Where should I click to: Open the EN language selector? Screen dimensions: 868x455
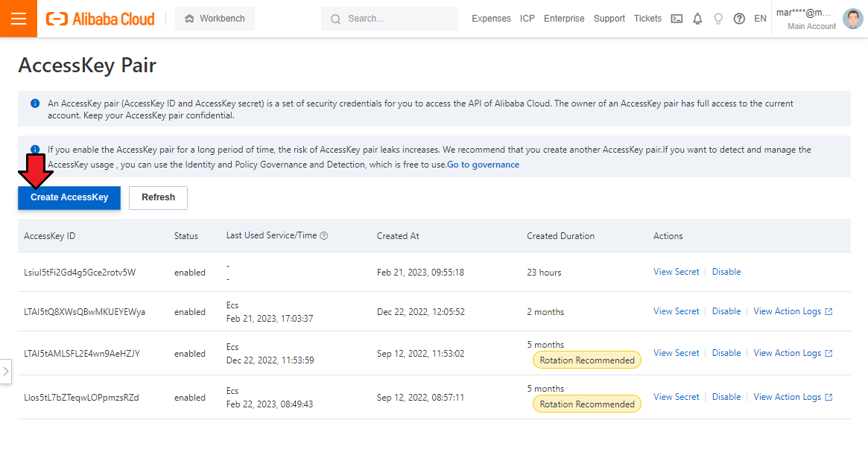(760, 19)
